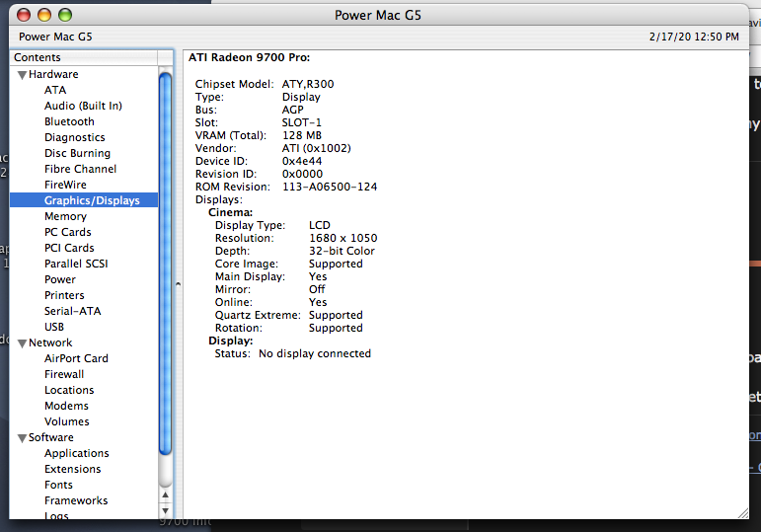
Task: Click the 0x0000 revision ID value
Action: [x=302, y=174]
